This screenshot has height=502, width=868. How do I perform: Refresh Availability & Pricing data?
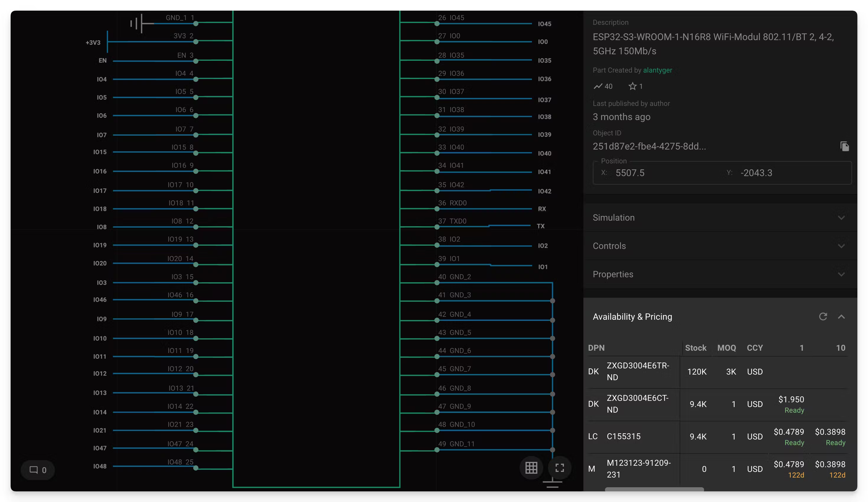click(x=823, y=316)
